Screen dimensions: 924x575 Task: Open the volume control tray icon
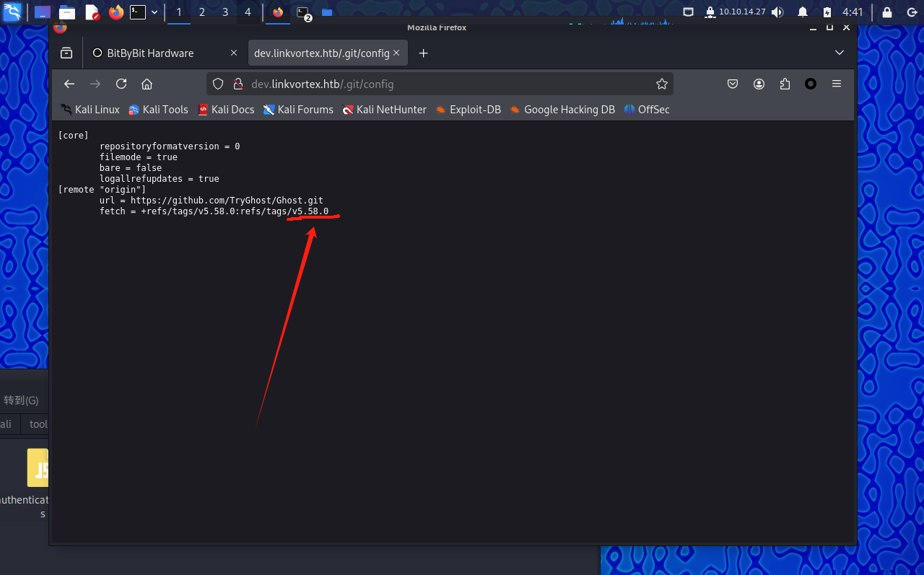(777, 12)
